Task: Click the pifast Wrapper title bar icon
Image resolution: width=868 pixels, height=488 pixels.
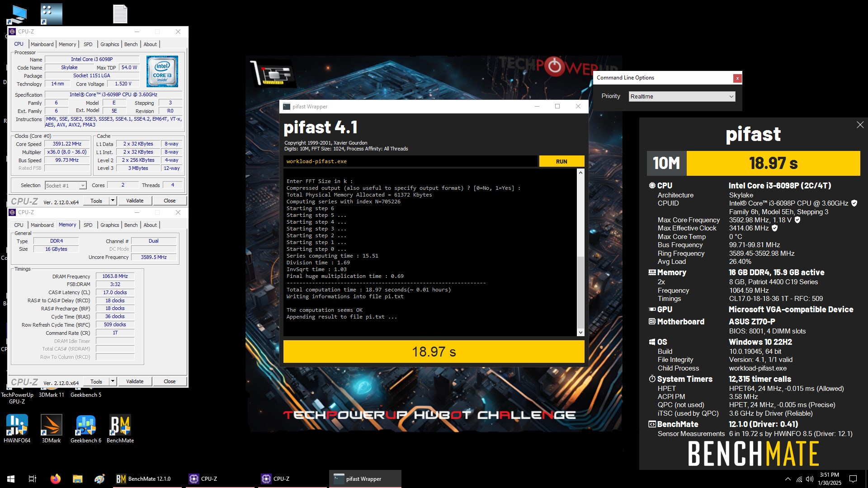Action: click(286, 107)
